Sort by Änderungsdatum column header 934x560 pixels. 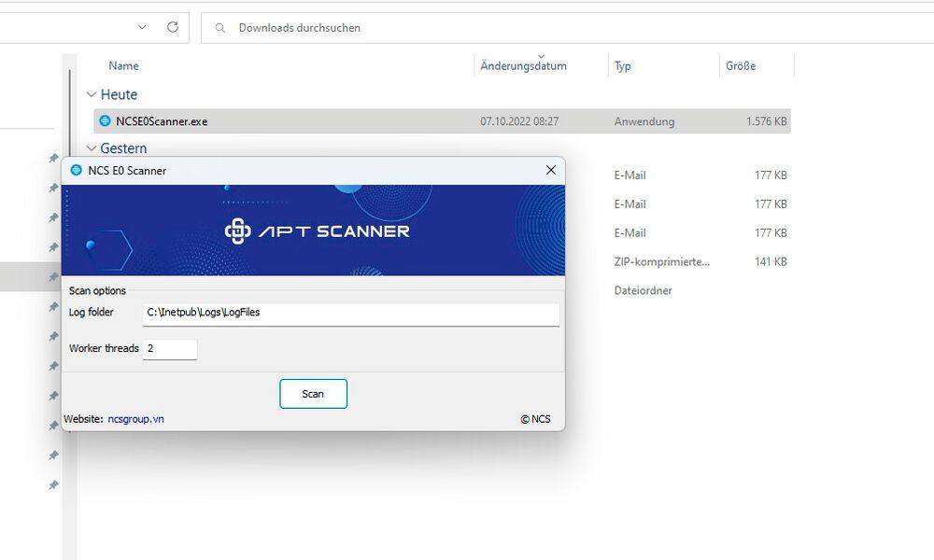(x=524, y=66)
